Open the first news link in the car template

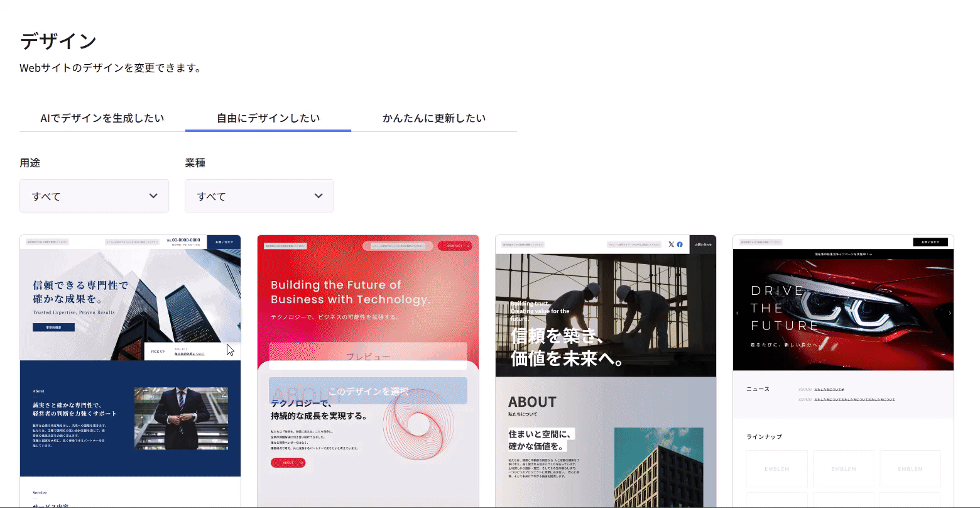(829, 390)
